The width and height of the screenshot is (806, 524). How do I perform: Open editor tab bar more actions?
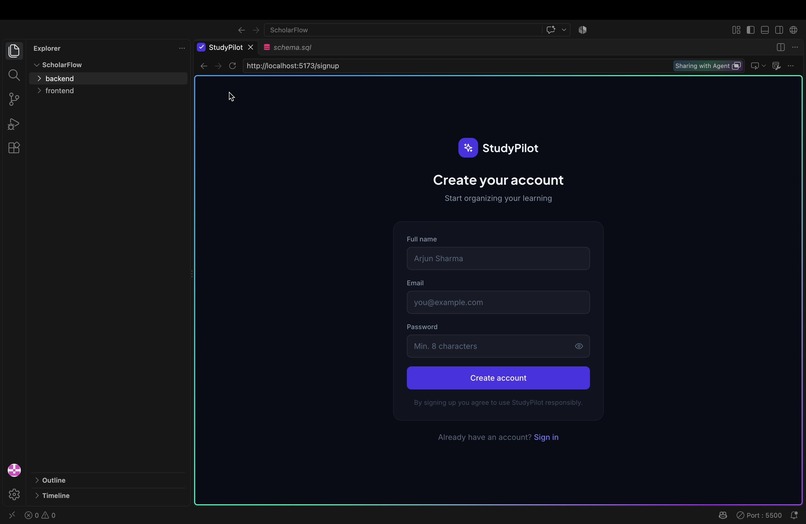pos(795,47)
